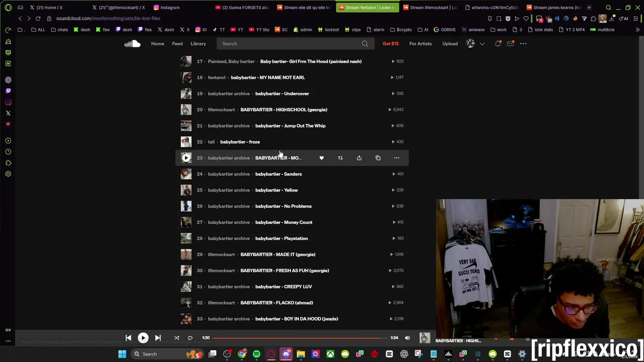Open the 'clips' bookmark folder
Image resolution: width=644 pixels, height=362 pixels.
tap(352, 30)
